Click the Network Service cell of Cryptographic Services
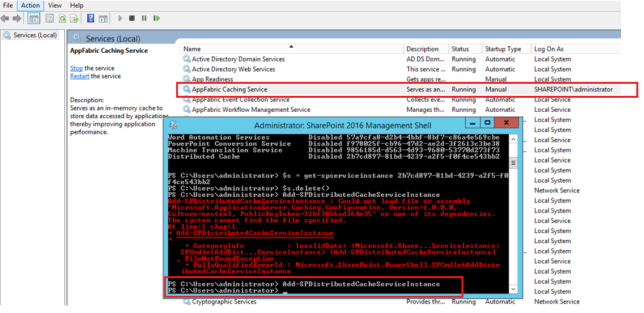 pyautogui.click(x=557, y=302)
